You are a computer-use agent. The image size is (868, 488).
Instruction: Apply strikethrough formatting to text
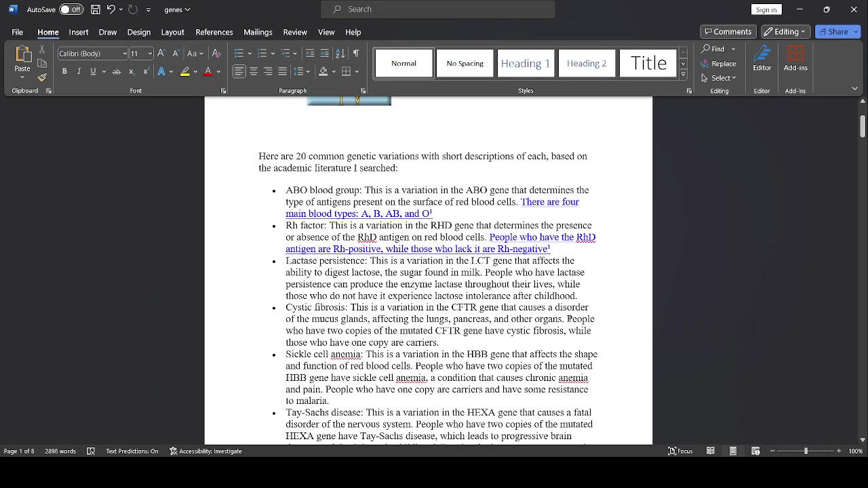tap(117, 72)
